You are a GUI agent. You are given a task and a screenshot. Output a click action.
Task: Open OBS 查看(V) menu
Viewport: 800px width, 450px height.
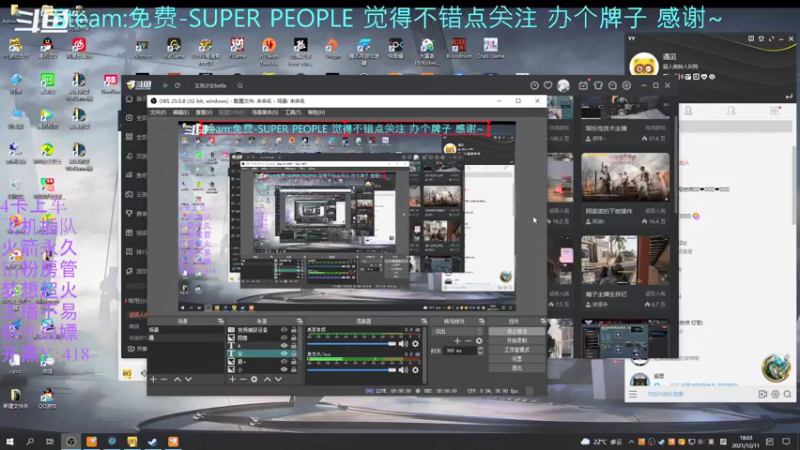tap(204, 112)
